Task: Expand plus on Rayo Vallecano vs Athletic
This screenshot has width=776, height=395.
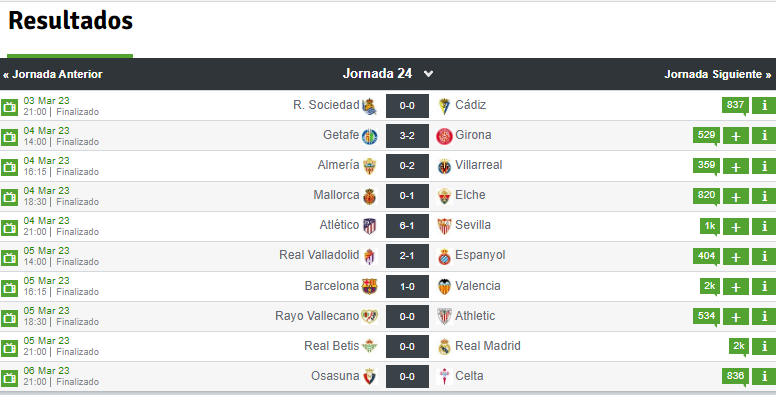Action: (736, 317)
